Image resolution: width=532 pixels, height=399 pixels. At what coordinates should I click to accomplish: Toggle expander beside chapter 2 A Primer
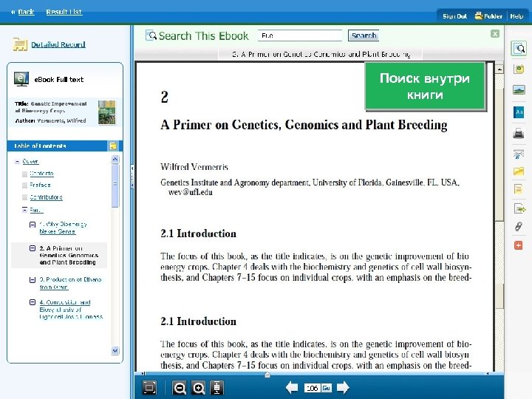pos(33,248)
